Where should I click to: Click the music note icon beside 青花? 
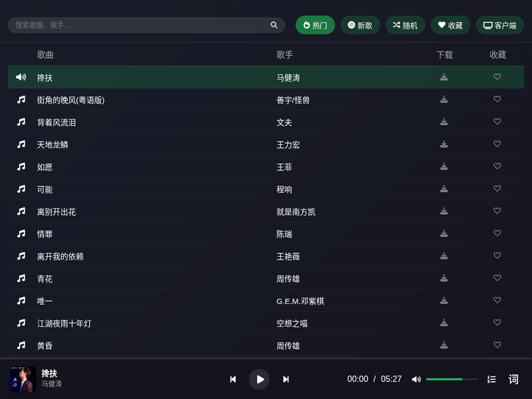point(21,279)
